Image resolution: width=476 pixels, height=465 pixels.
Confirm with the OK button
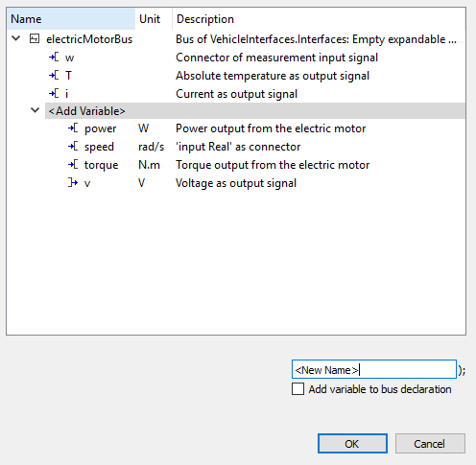(x=352, y=444)
